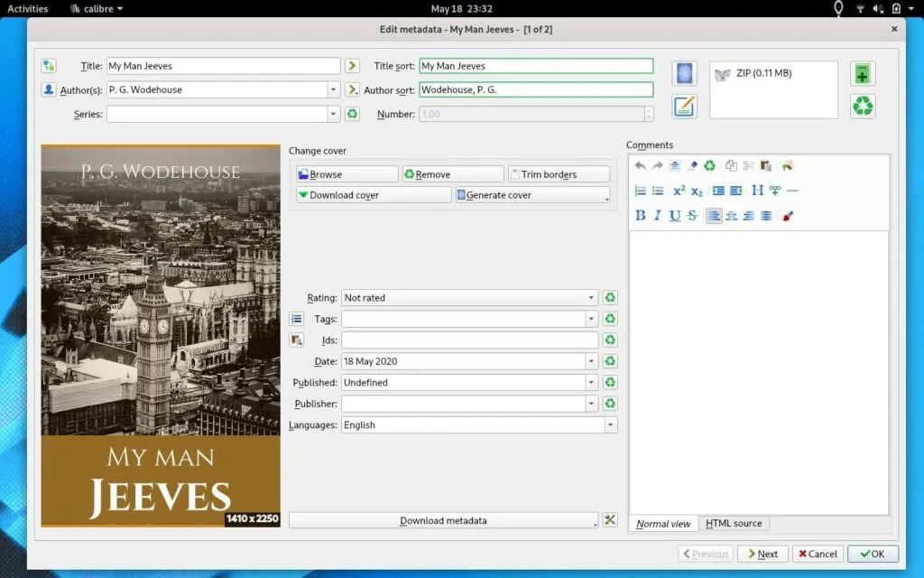
Task: Click the Title input field
Action: pyautogui.click(x=224, y=65)
